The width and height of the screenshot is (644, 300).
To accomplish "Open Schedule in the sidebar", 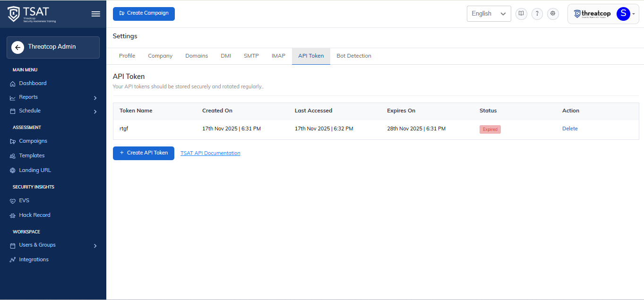I will [30, 111].
